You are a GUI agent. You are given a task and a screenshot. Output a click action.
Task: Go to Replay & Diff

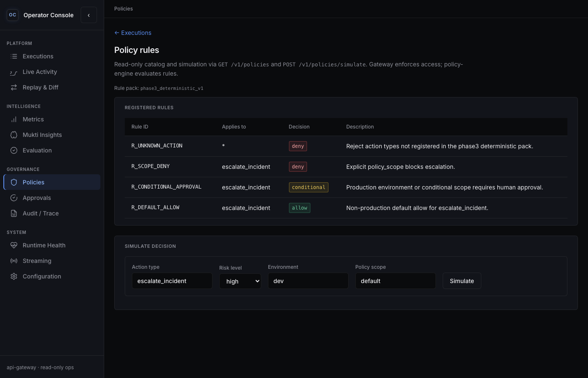click(x=52, y=87)
